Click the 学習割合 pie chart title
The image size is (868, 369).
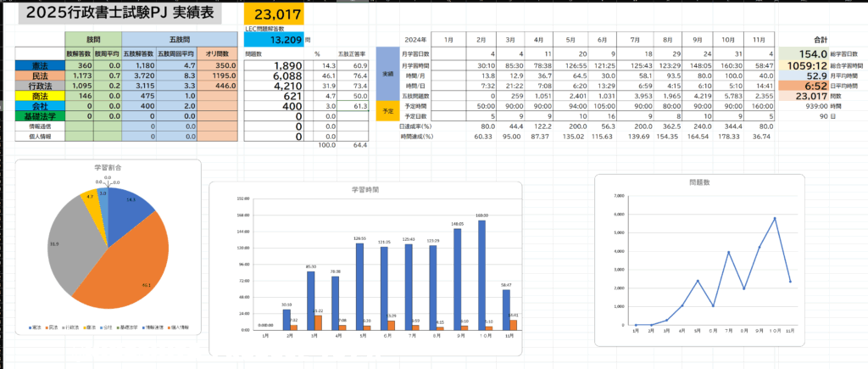[x=108, y=168]
